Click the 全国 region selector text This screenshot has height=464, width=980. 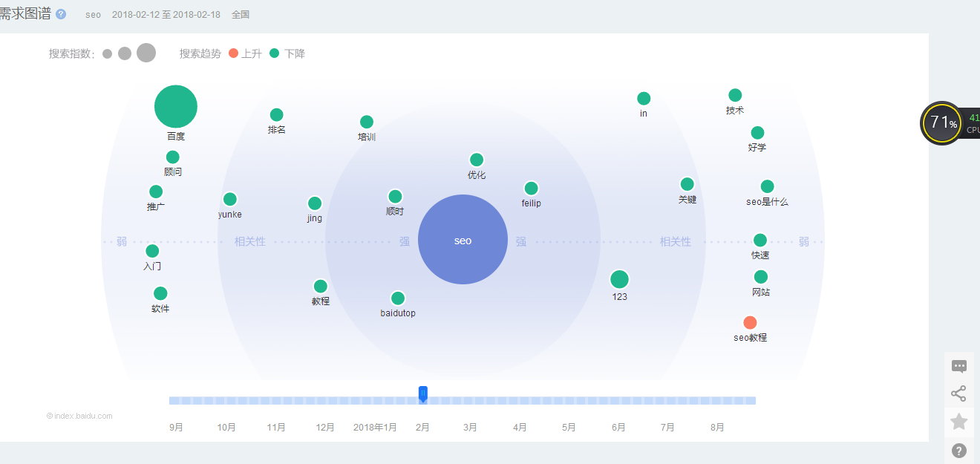241,15
